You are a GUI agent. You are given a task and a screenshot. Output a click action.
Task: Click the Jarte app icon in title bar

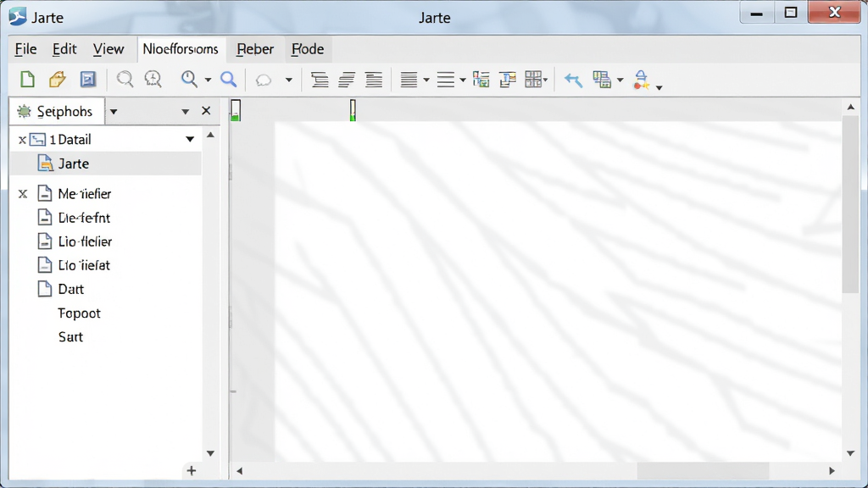(x=18, y=17)
